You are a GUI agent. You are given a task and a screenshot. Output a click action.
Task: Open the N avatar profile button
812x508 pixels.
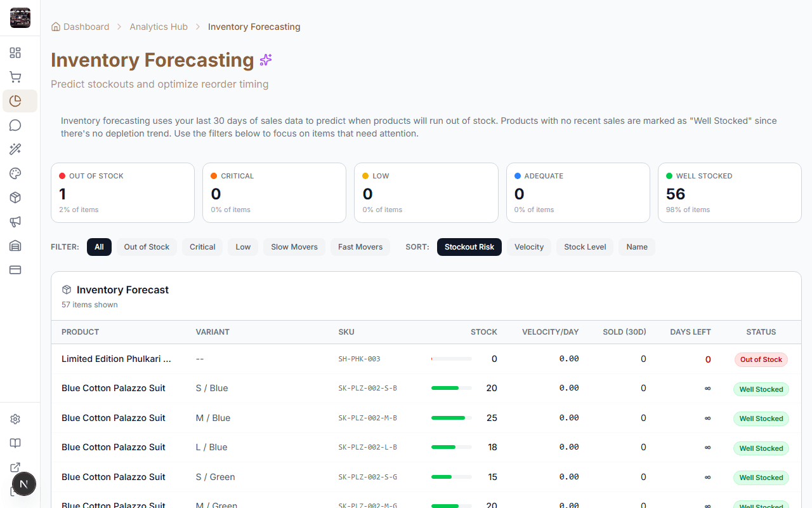pyautogui.click(x=24, y=484)
